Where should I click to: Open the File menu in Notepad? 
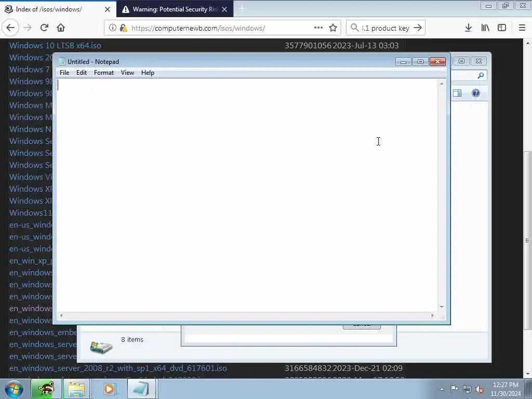tap(64, 73)
